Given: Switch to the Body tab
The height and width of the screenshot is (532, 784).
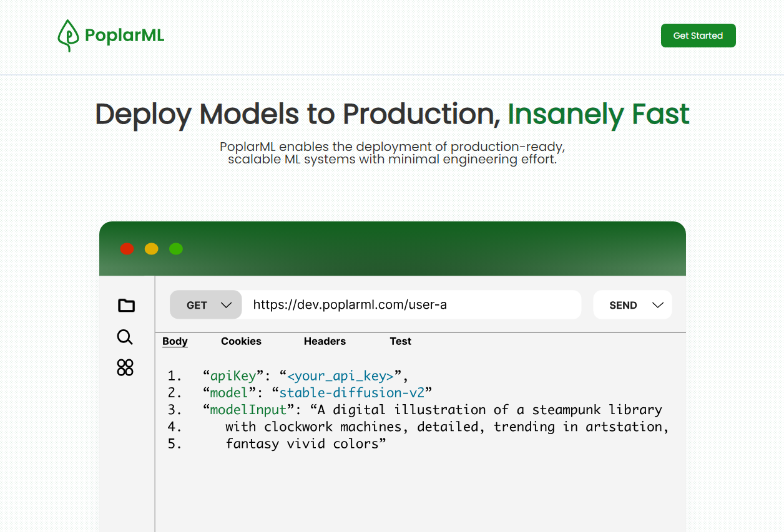Looking at the screenshot, I should (x=175, y=341).
